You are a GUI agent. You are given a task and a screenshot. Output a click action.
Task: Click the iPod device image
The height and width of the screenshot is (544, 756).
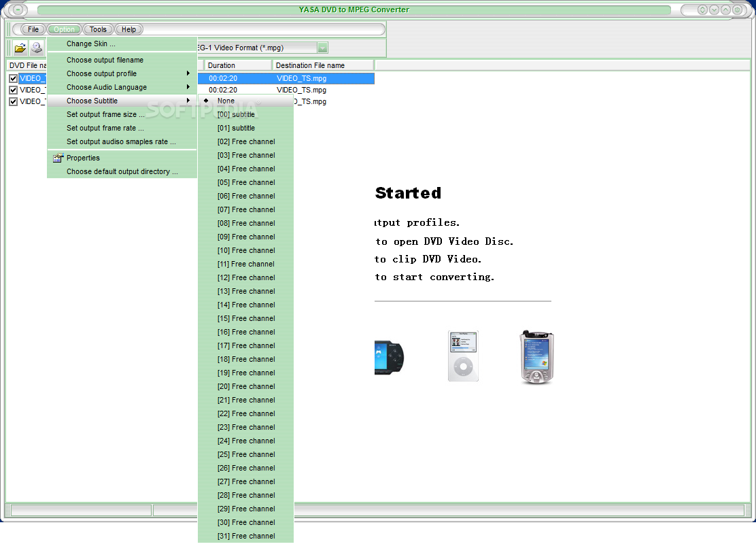(464, 356)
